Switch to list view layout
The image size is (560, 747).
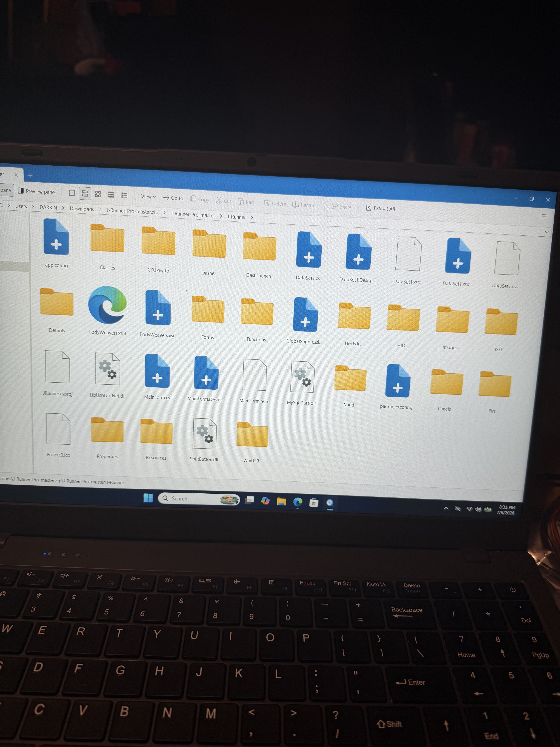124,195
